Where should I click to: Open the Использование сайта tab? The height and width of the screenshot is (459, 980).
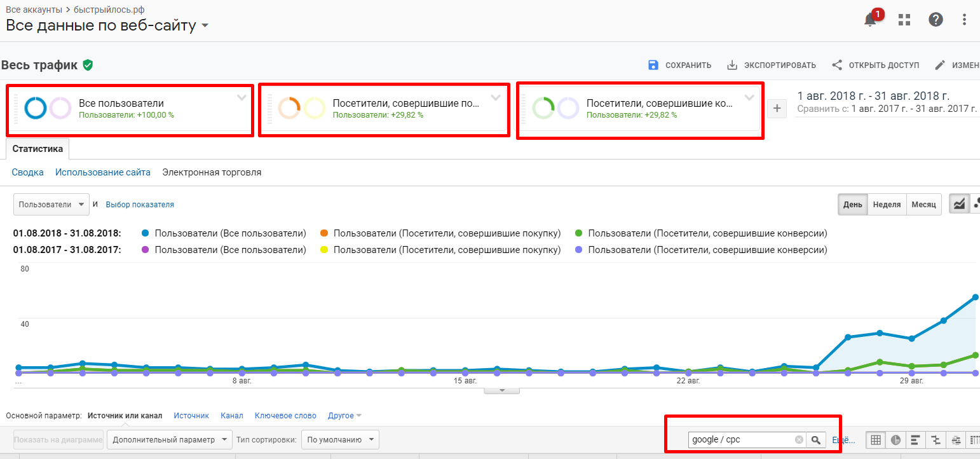(103, 172)
